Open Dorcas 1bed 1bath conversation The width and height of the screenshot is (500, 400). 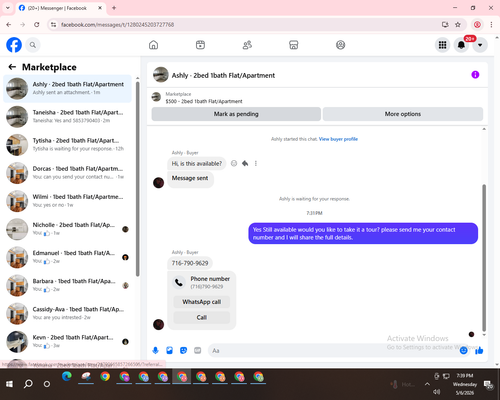pos(67,173)
